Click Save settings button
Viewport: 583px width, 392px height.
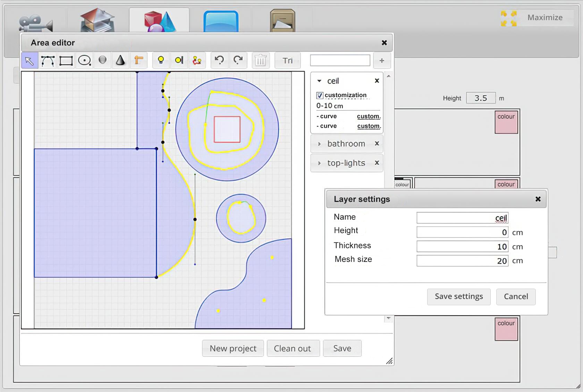click(x=458, y=297)
